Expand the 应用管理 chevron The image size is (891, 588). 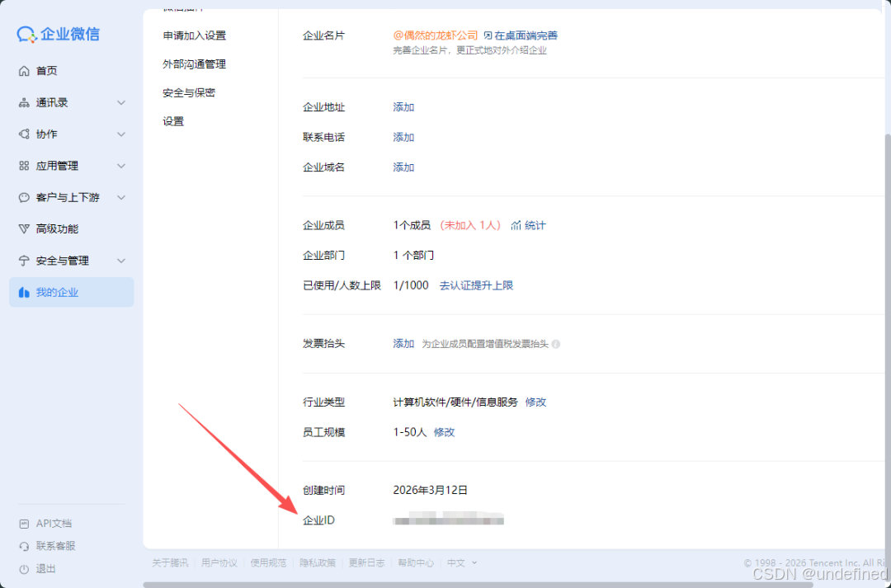click(x=121, y=166)
